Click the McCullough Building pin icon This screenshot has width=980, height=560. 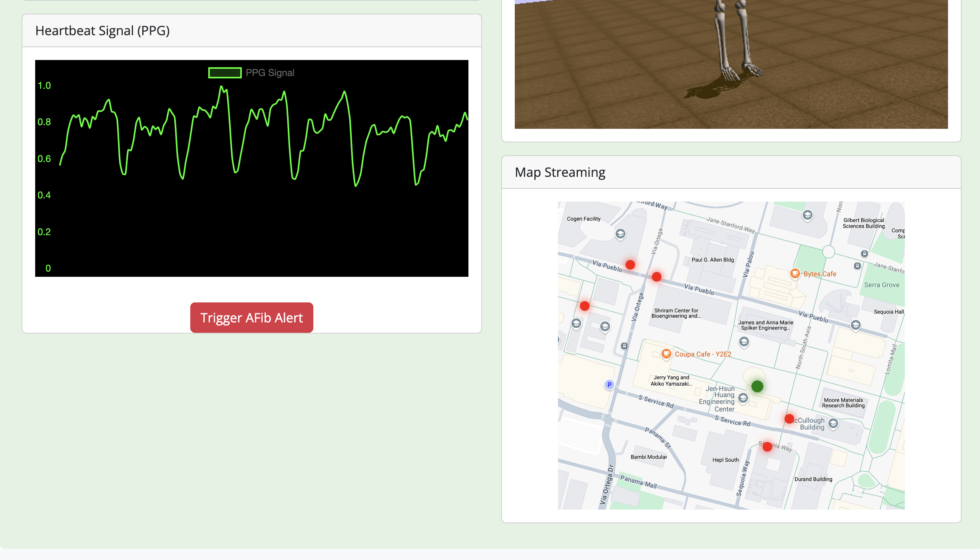click(833, 423)
